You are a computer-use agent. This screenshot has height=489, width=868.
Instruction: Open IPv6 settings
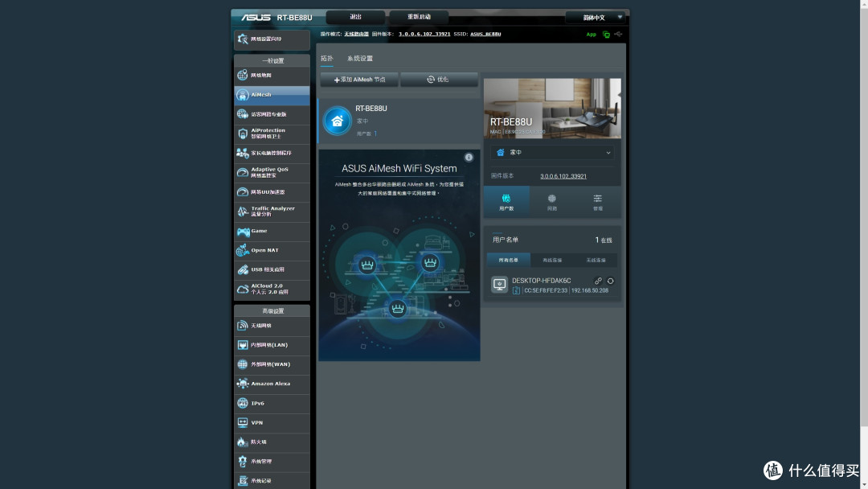point(272,403)
